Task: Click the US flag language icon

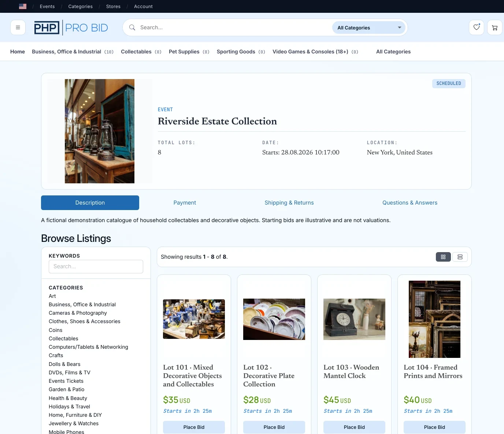Action: 23,7
